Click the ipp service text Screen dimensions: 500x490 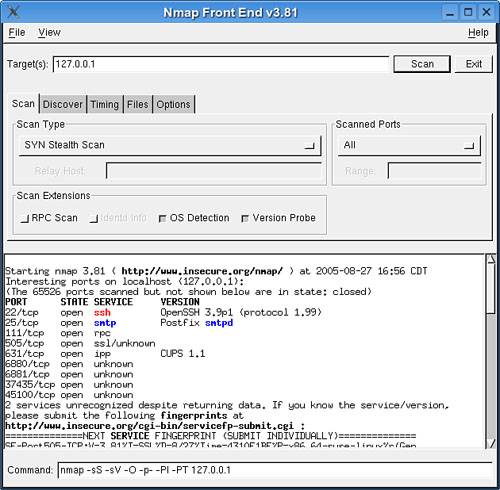(102, 354)
